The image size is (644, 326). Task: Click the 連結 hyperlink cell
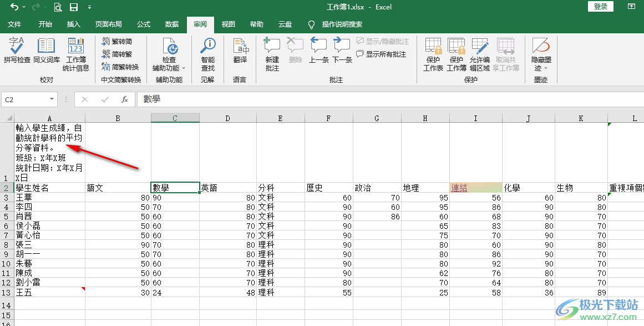(476, 188)
